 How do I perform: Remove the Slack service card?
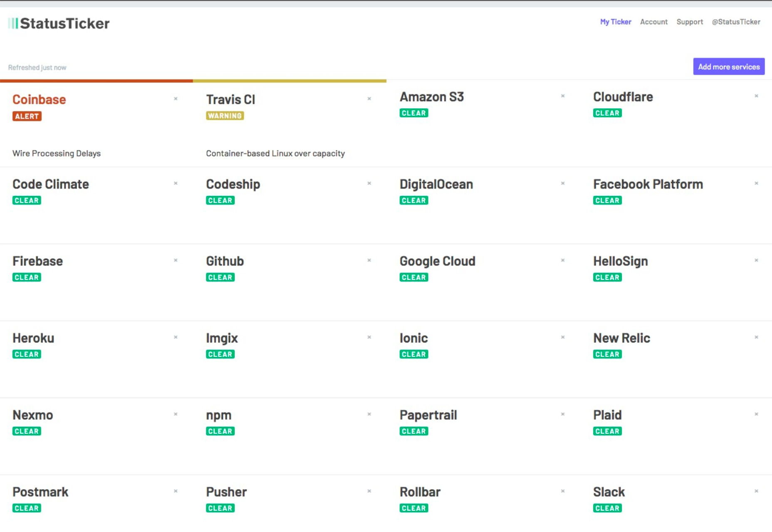(x=756, y=491)
